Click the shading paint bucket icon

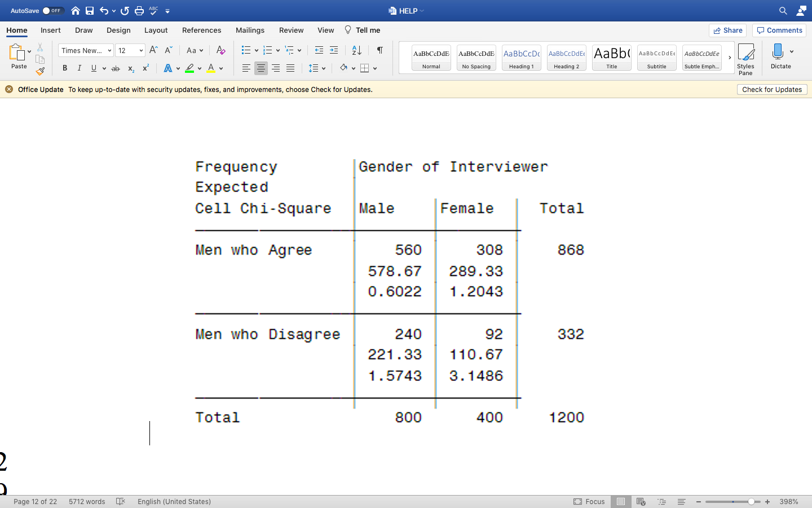[343, 68]
